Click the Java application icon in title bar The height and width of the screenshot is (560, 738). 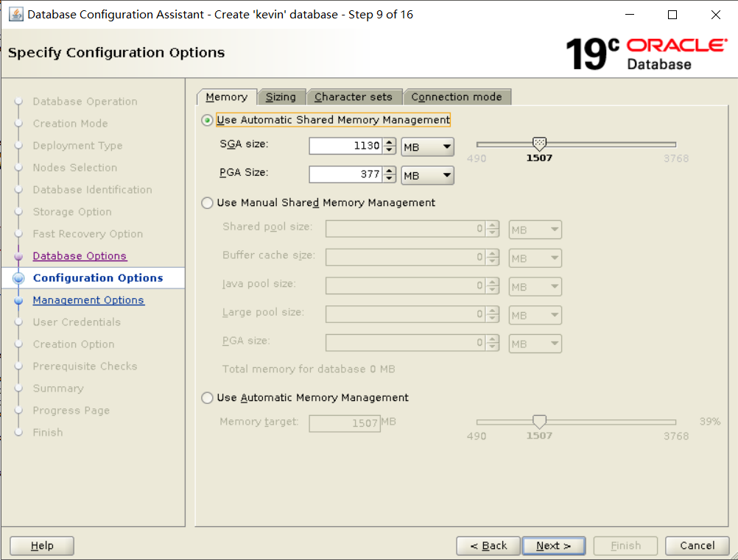[15, 14]
